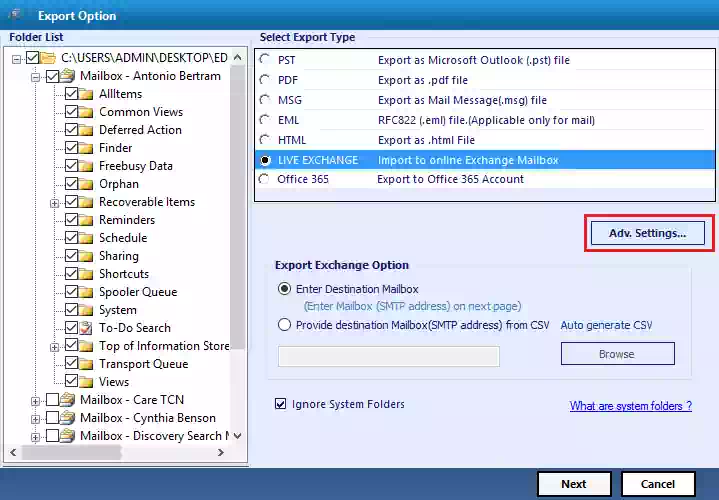Uncheck the Orphan folder checkbox
This screenshot has height=500, width=719.
71,183
